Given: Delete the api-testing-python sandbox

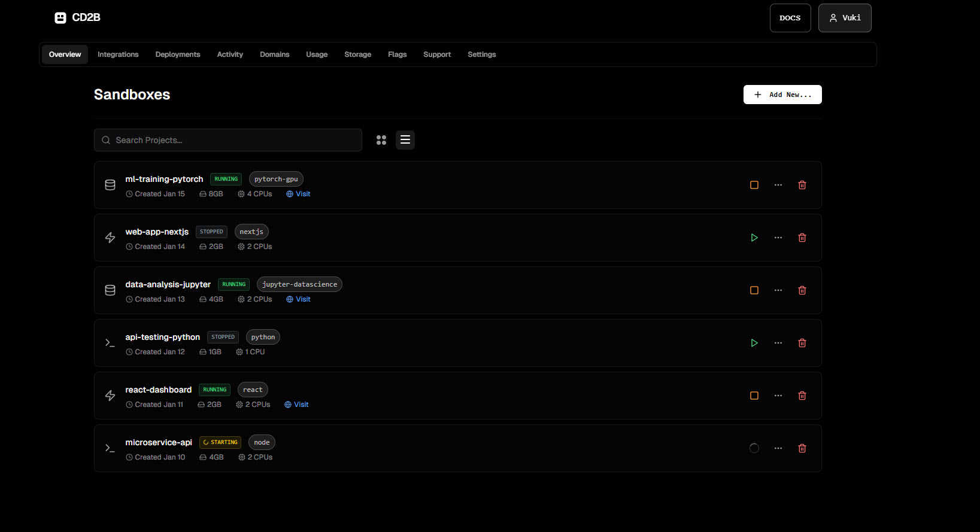Looking at the screenshot, I should [802, 343].
